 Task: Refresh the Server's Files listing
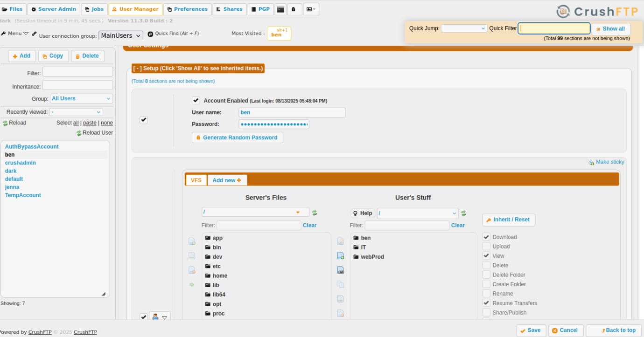315,213
